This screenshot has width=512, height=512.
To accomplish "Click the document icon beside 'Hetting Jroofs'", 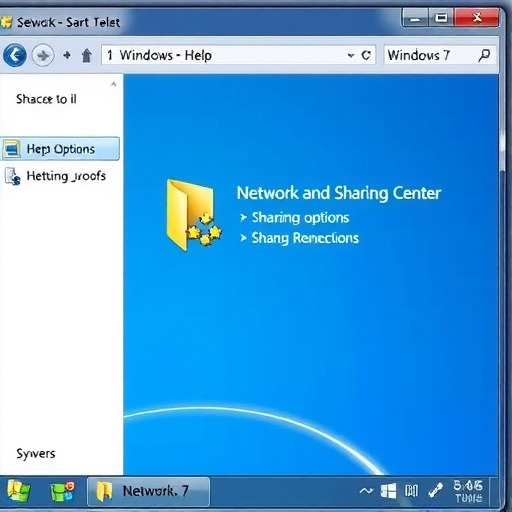I will pyautogui.click(x=13, y=176).
